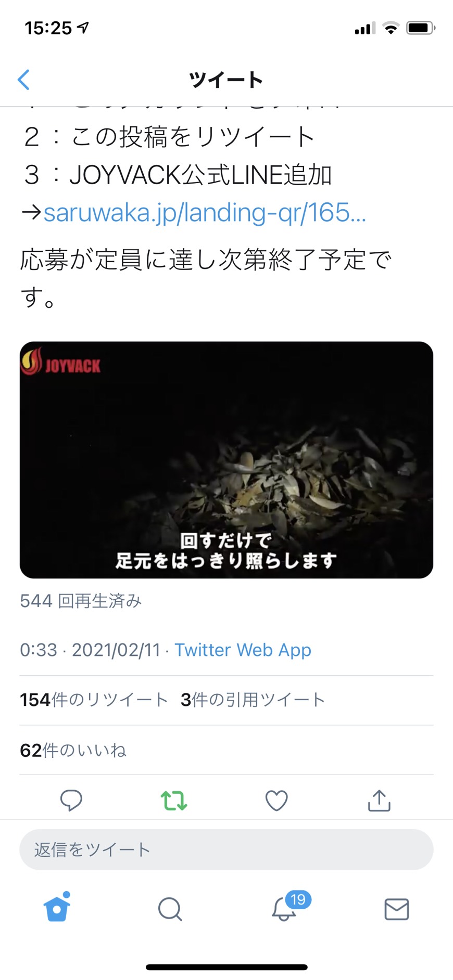Image resolution: width=453 pixels, height=980 pixels.
Task: Like the tweet with heart icon
Action: (x=276, y=801)
